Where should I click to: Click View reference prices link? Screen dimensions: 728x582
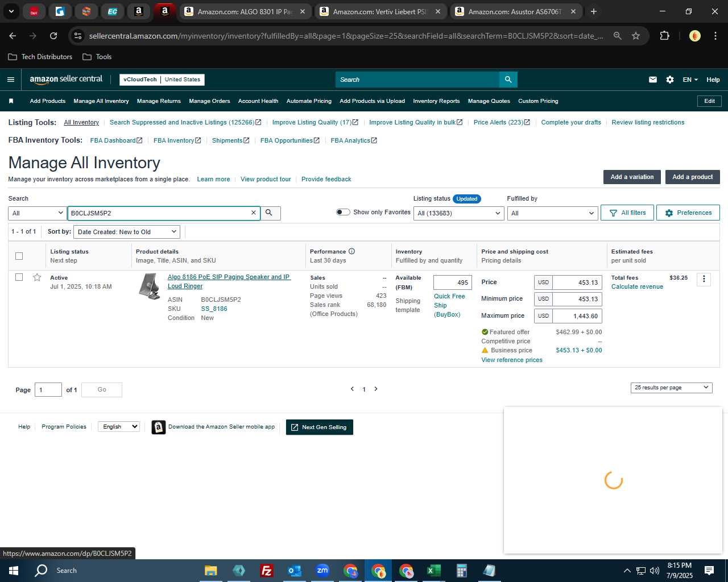point(512,360)
